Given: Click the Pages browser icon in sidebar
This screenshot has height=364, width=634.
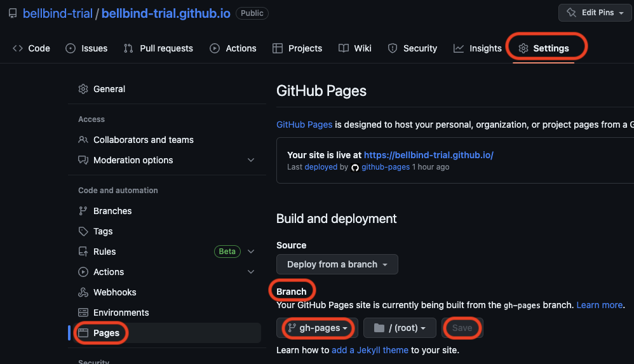Looking at the screenshot, I should pos(83,333).
